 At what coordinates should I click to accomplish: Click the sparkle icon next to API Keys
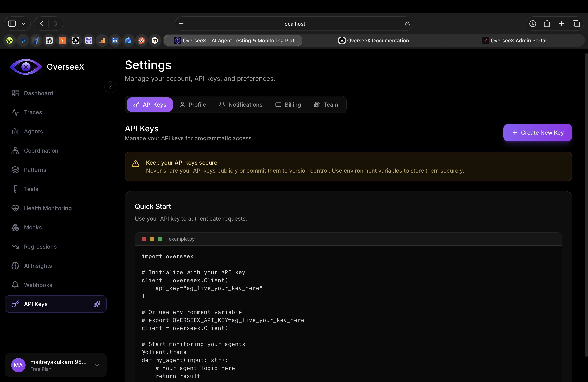point(97,304)
